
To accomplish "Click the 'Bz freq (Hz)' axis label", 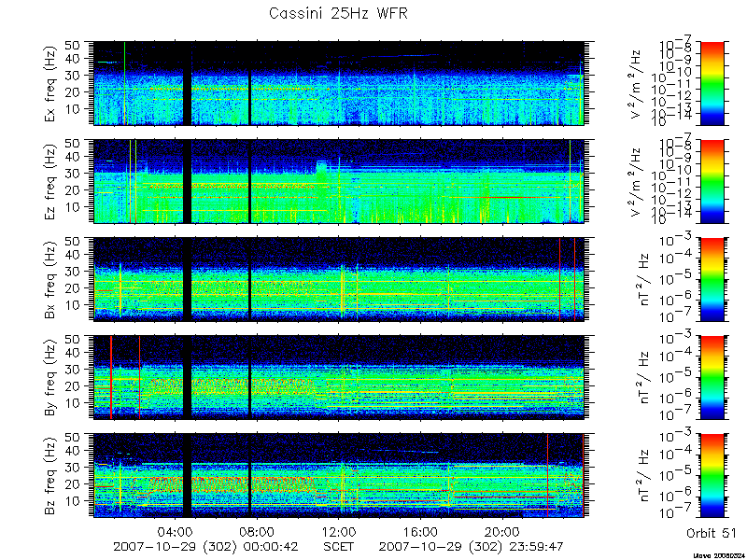I will (x=50, y=476).
